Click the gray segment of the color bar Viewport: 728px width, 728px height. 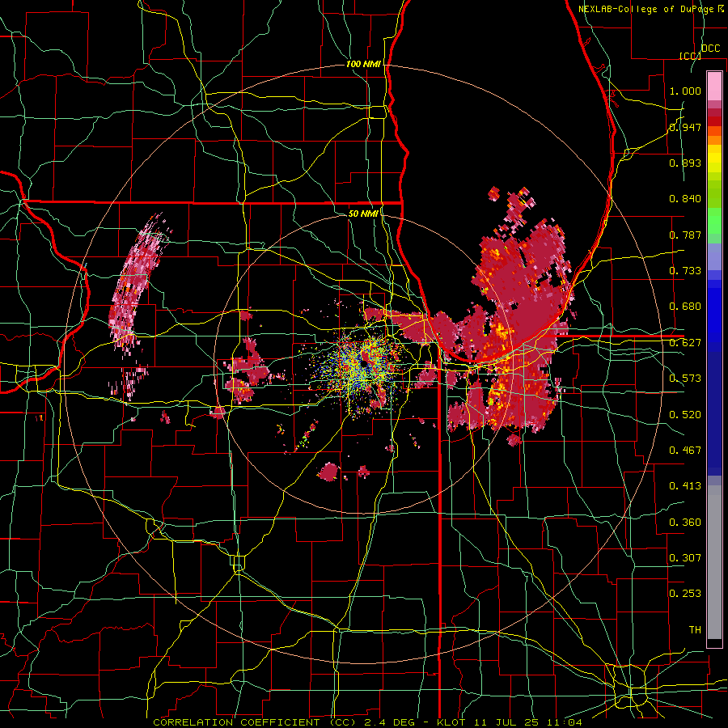coord(714,562)
